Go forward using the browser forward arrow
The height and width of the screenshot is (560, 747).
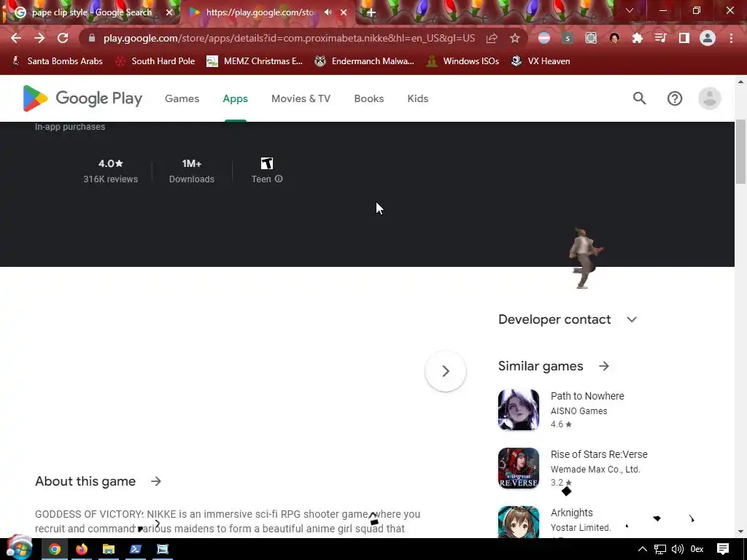[x=39, y=38]
